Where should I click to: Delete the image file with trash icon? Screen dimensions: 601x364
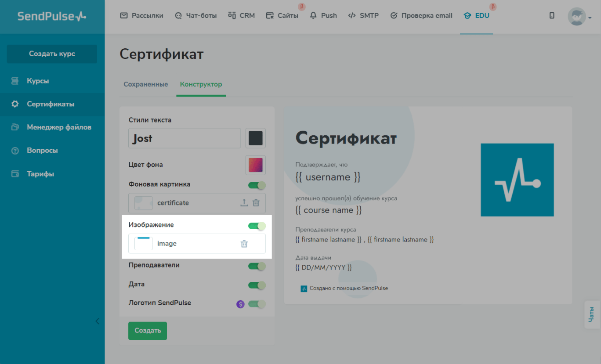(x=244, y=244)
